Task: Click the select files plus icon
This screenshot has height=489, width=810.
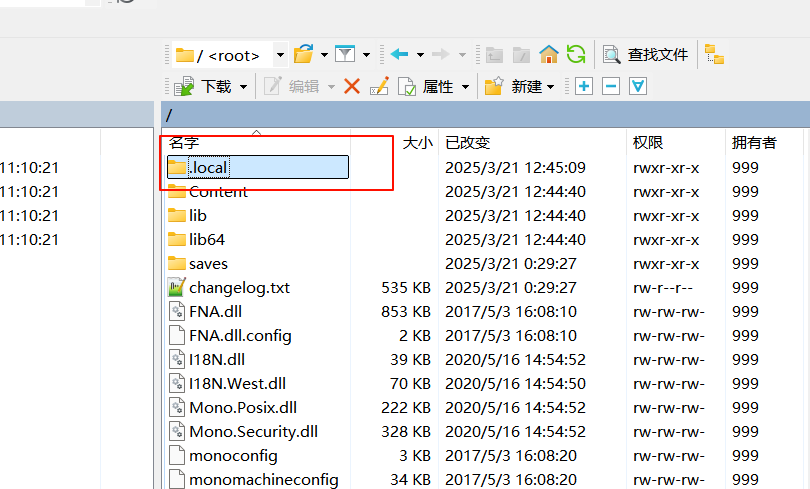Action: [x=584, y=86]
